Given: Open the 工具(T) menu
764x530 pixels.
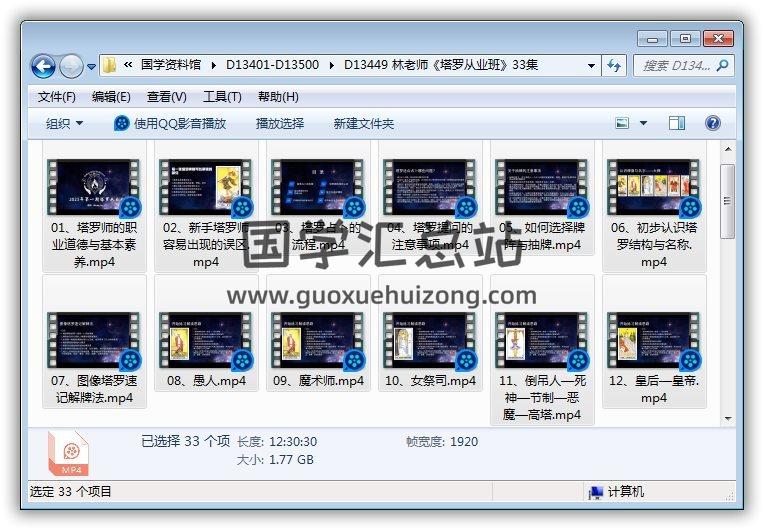Looking at the screenshot, I should [221, 97].
